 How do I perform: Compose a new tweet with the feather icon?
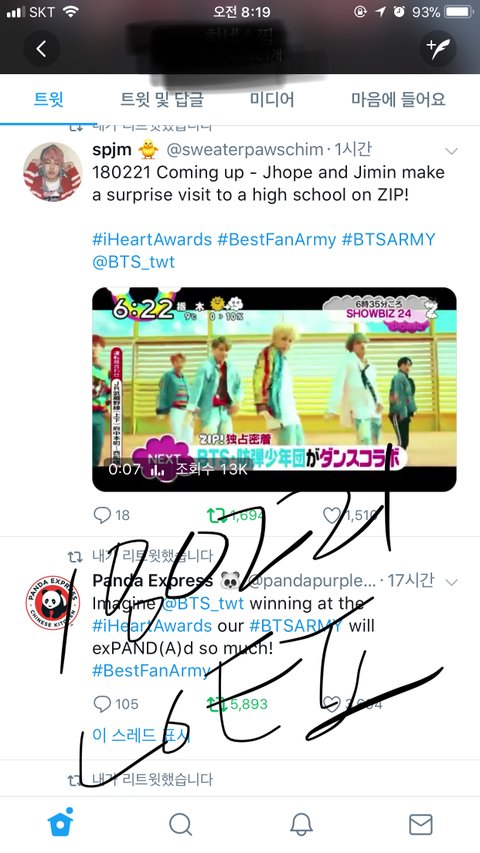tap(438, 49)
